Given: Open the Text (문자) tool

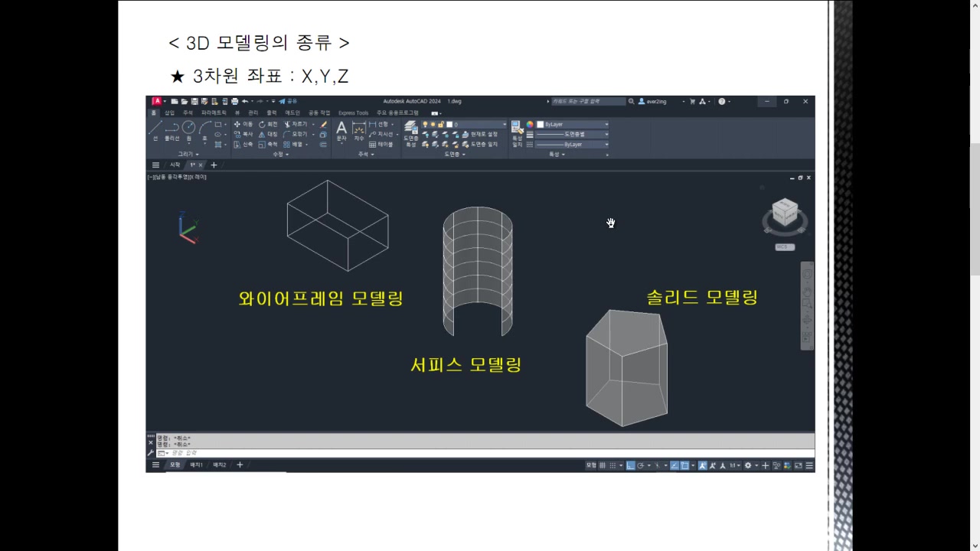Looking at the screenshot, I should [341, 128].
